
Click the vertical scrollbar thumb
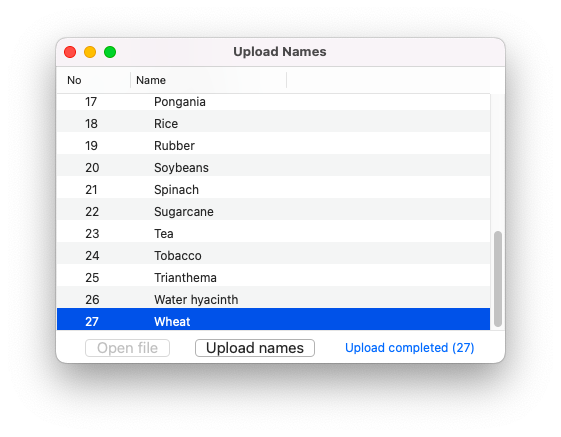pos(498,279)
